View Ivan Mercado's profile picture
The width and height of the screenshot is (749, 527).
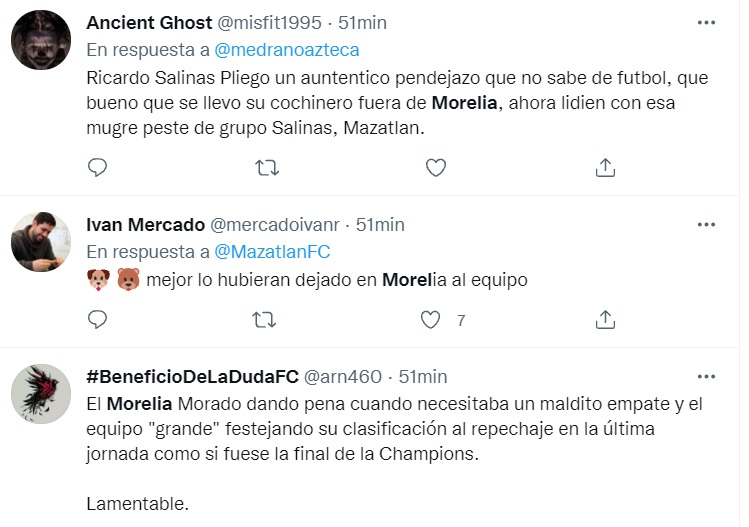pyautogui.click(x=40, y=243)
